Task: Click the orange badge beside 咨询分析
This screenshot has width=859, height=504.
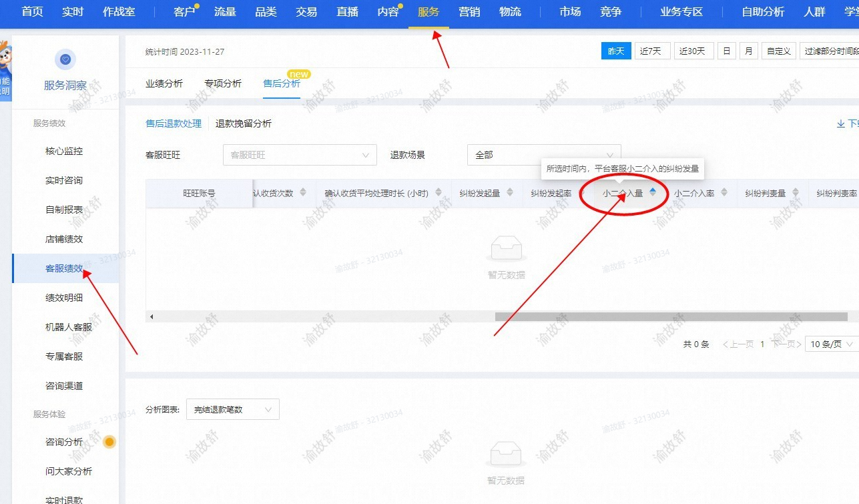Action: (x=109, y=442)
